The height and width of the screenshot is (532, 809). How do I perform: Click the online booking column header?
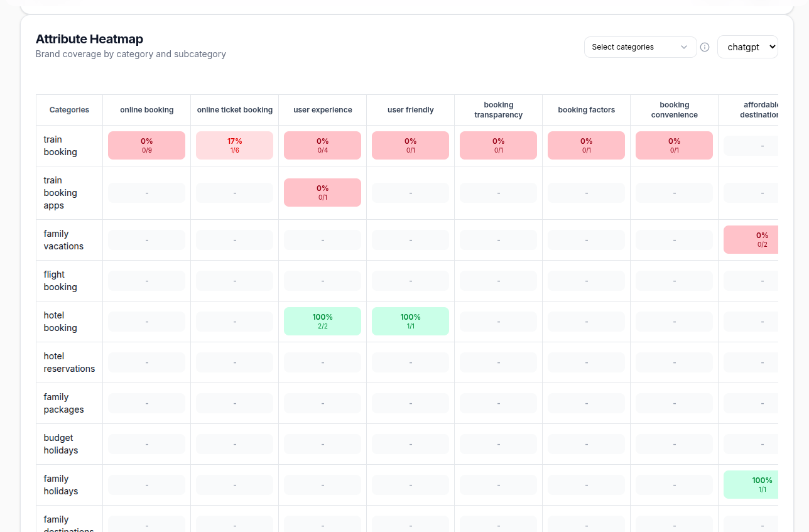147,110
